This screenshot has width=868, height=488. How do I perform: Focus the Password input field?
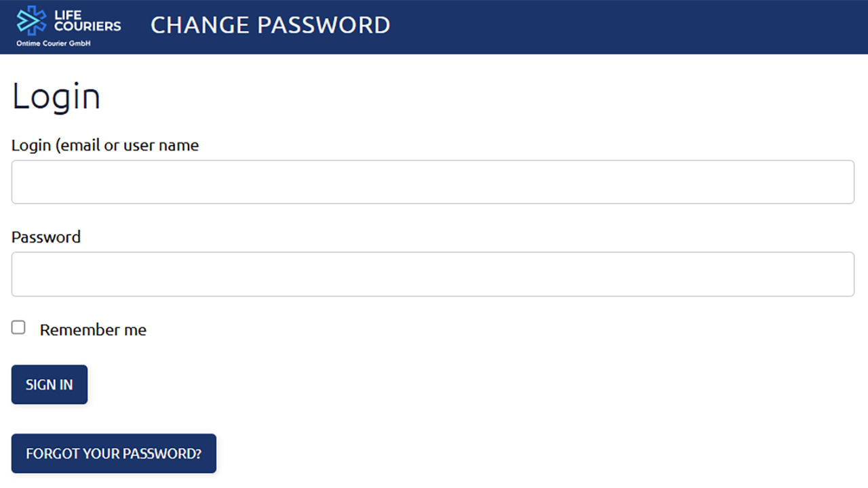click(433, 274)
